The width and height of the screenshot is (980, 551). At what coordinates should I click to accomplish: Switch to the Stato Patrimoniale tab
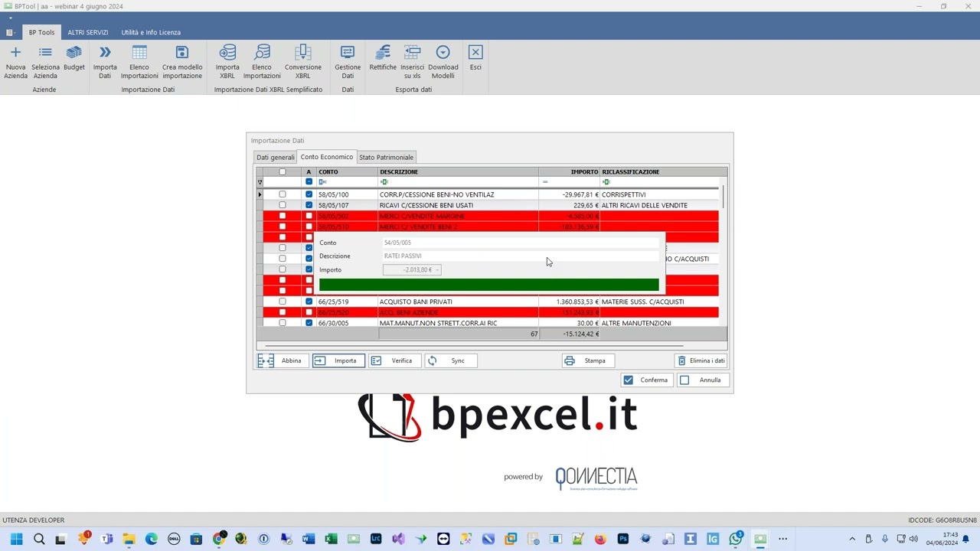pyautogui.click(x=387, y=157)
